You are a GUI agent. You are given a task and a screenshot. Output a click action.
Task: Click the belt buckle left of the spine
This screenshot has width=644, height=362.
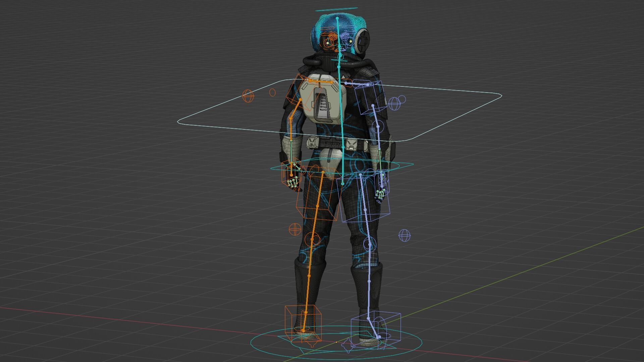tap(313, 142)
